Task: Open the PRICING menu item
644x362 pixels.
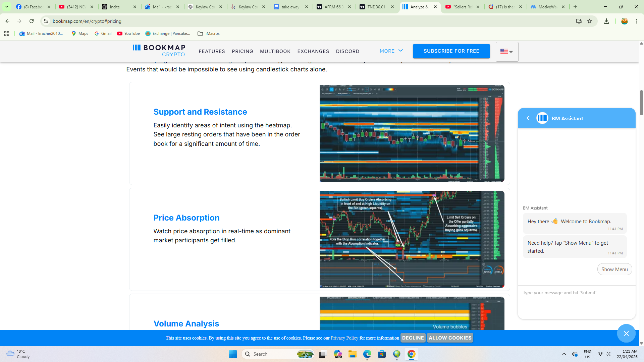Action: click(242, 51)
